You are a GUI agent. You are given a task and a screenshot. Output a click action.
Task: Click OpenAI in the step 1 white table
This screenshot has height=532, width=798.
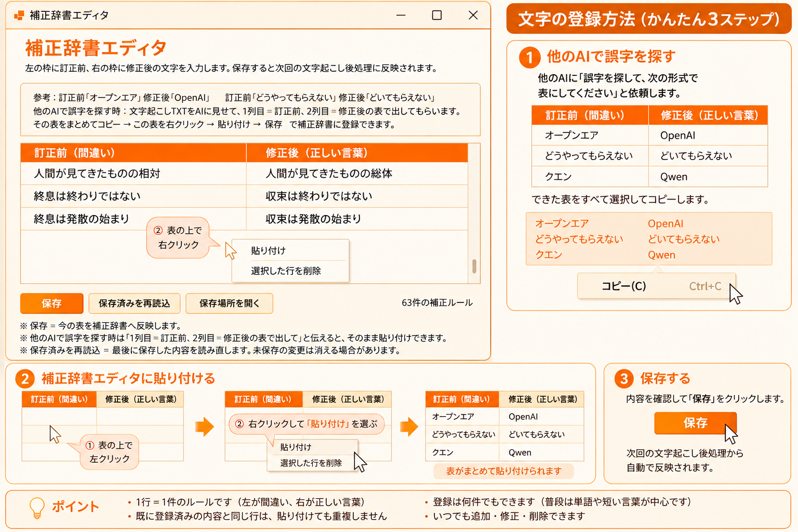(x=708, y=135)
